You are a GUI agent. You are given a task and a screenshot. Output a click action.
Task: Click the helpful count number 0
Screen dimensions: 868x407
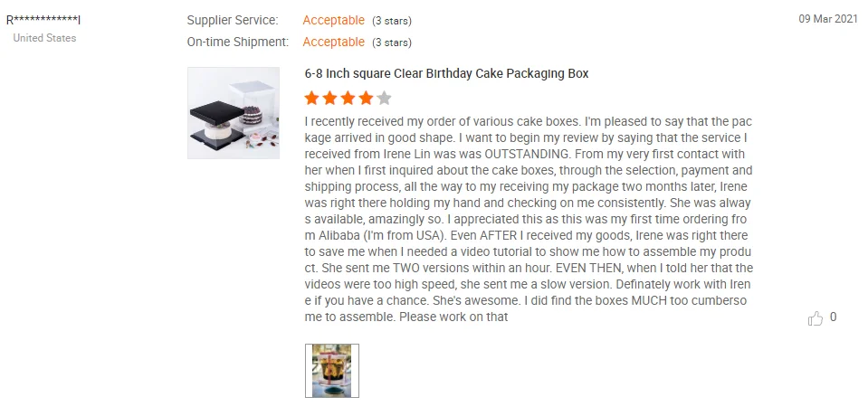click(833, 317)
